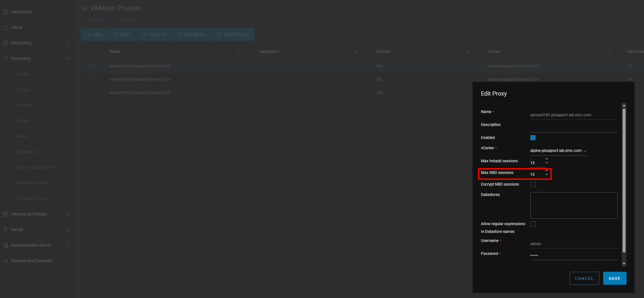Open the Dashboard icon in sidebar
Screen dimensions: 644x298
pos(6,12)
